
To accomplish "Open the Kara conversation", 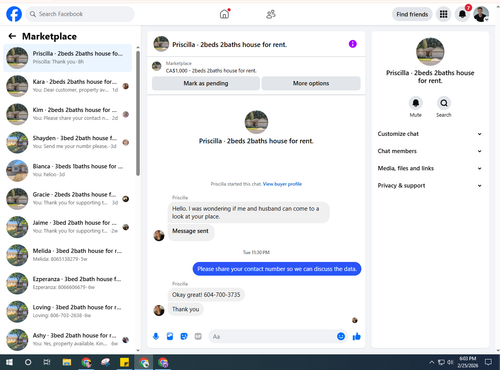I will (x=68, y=86).
